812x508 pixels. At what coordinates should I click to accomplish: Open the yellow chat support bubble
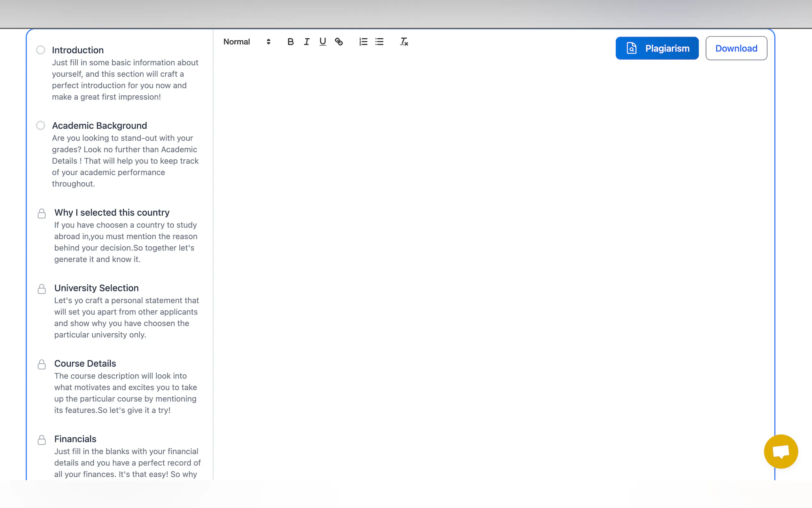(x=781, y=451)
